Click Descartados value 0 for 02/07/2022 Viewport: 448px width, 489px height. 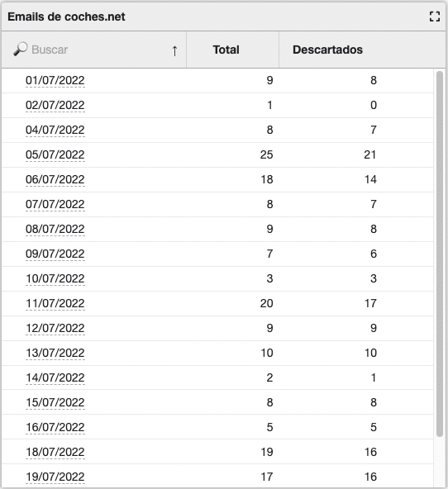pos(374,105)
